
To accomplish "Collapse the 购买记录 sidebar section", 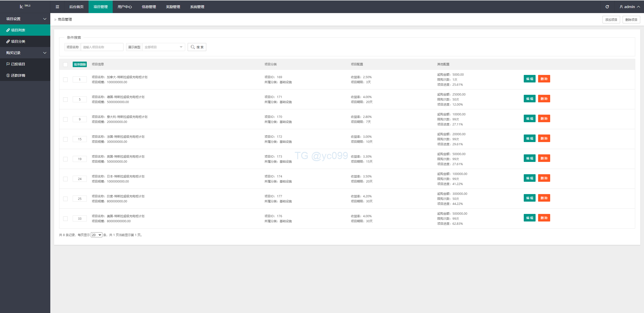I will pyautogui.click(x=25, y=53).
